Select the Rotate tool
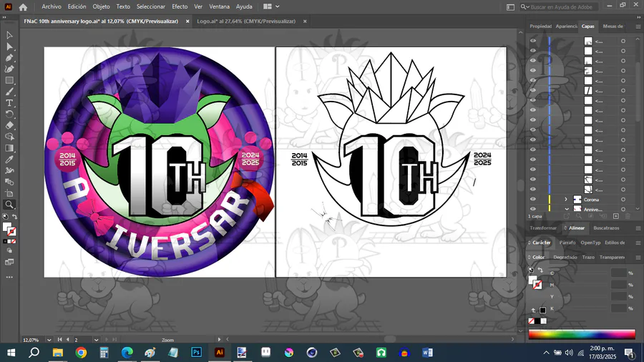Screen dimensions: 644x362 point(9,114)
